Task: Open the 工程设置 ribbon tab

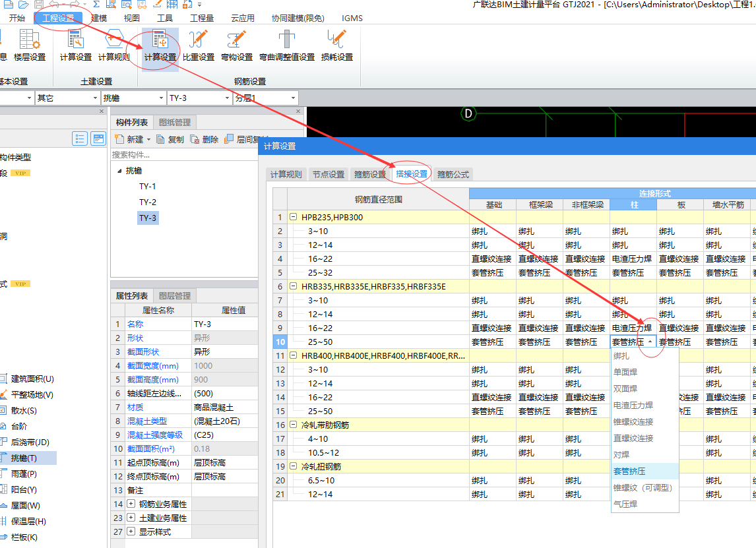Action: coord(58,18)
